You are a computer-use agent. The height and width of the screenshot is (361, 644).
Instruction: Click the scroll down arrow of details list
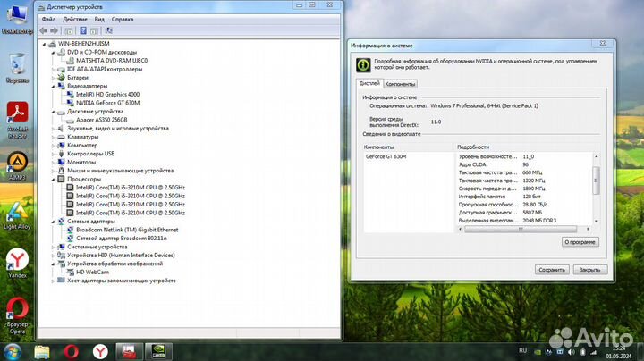tap(597, 221)
